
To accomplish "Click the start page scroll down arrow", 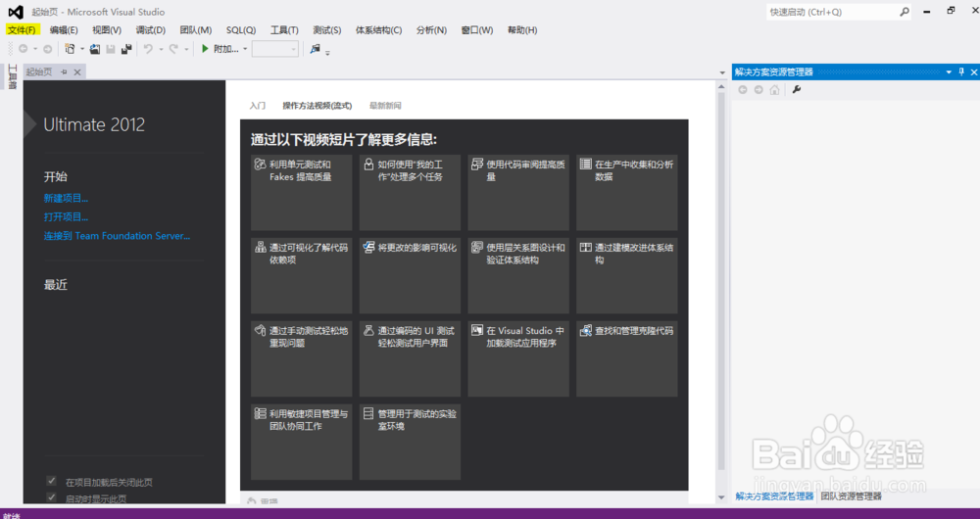I will pos(721,497).
